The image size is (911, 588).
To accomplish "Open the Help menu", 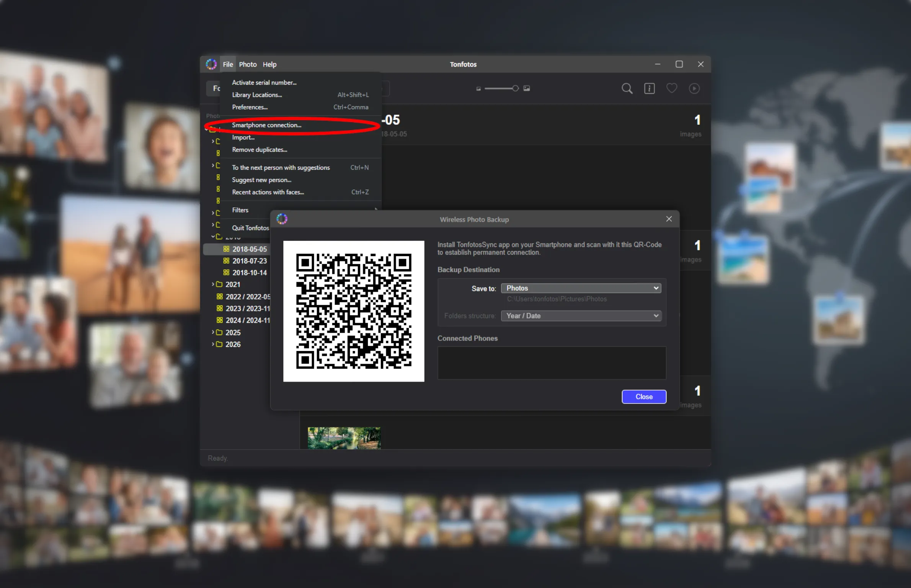I will (x=269, y=64).
